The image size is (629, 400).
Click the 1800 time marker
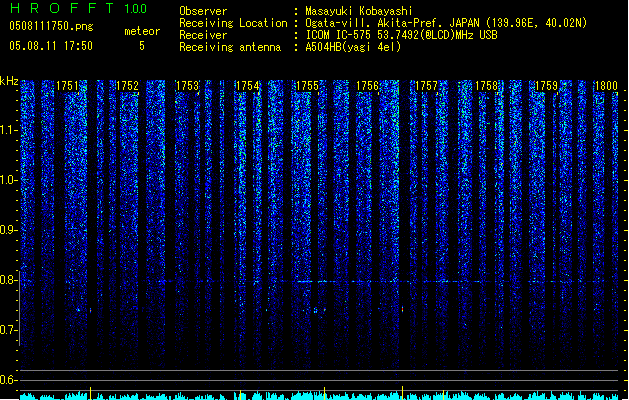click(606, 86)
